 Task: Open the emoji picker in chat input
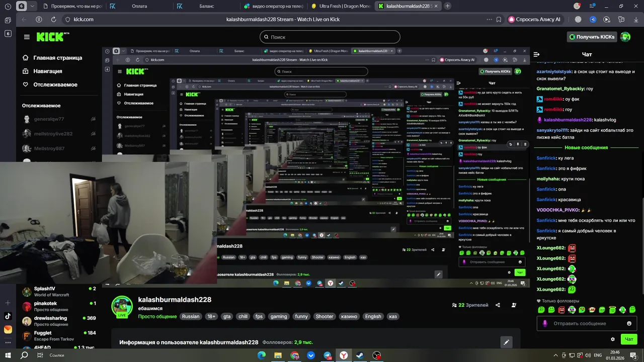629,323
